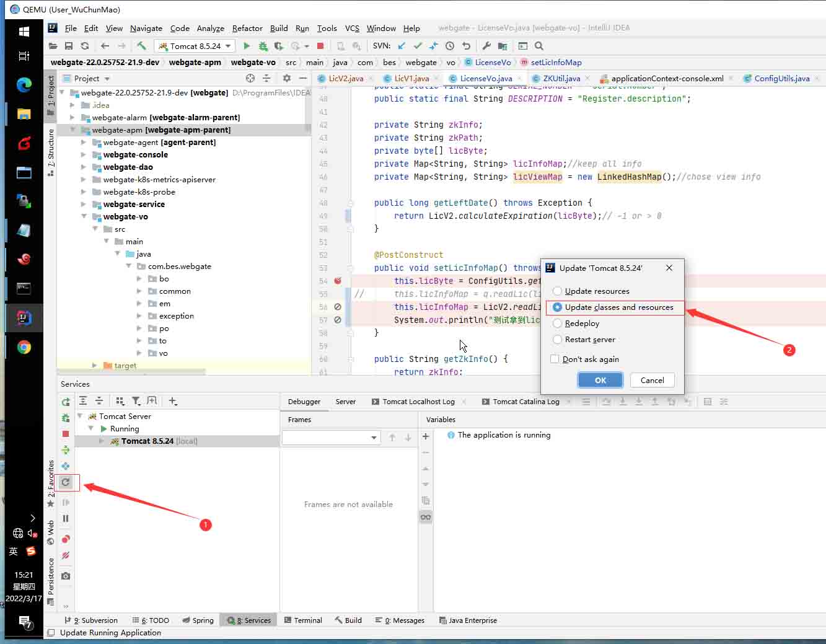
Task: Click the Save All disk icon
Action: pyautogui.click(x=69, y=46)
